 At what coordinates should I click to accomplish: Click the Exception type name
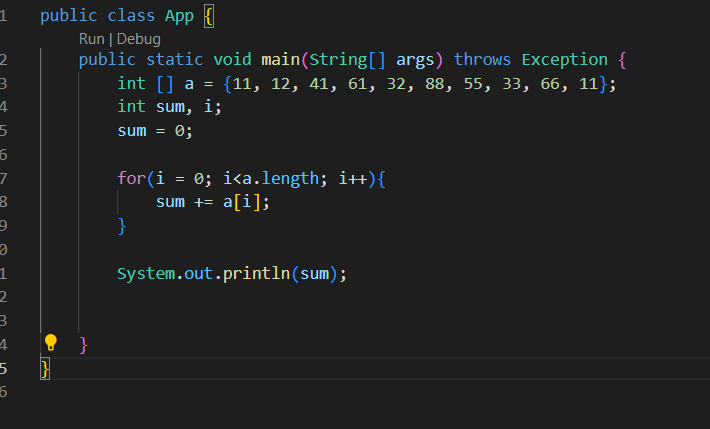point(565,59)
